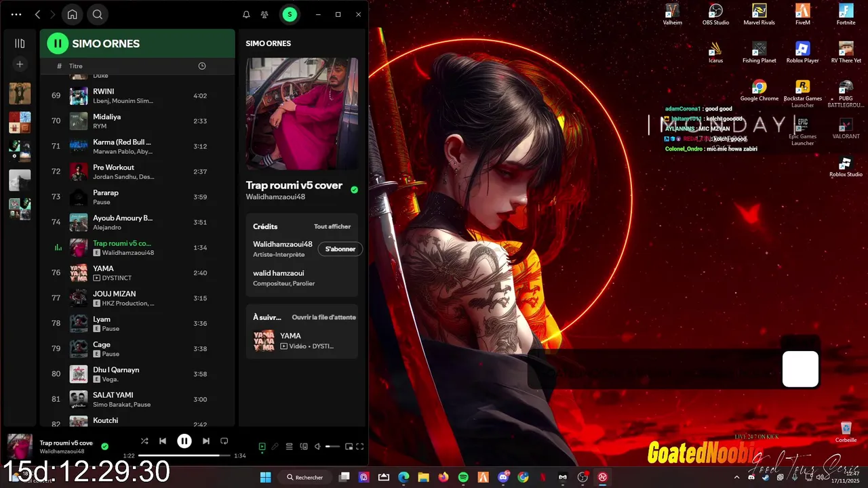
Task: Open the Roblox Player desktop shortcut
Action: coord(802,52)
